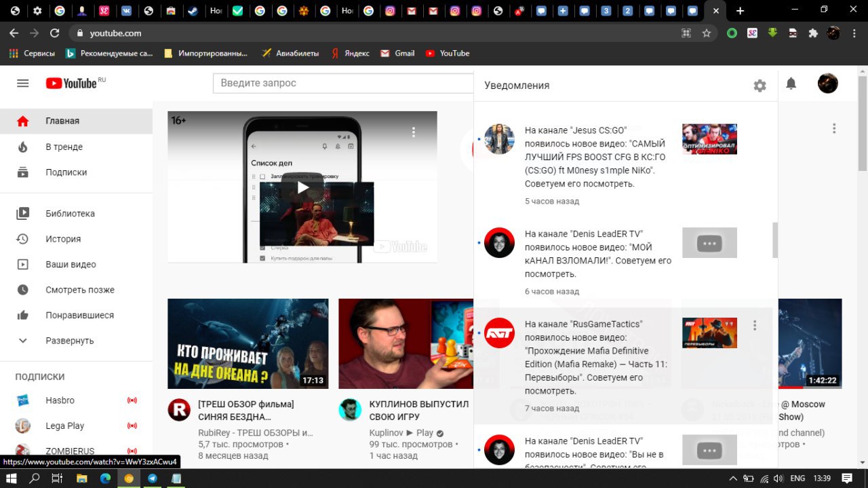Screen dimensions: 868x488
Task: Open Авиабилеты bookmark
Action: tap(290, 53)
